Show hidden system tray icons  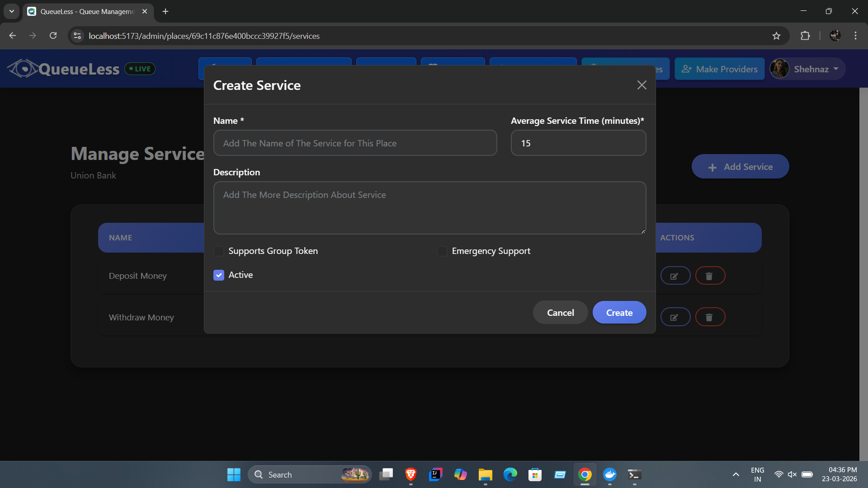(736, 474)
